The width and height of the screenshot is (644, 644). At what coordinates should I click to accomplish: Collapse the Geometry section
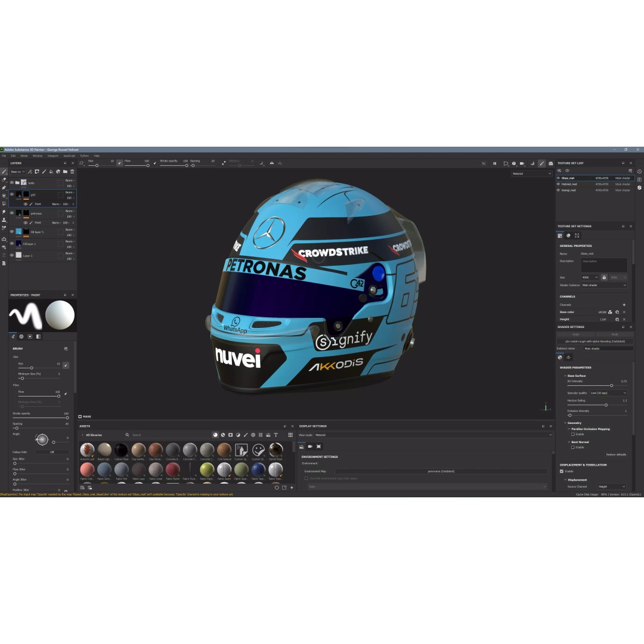point(565,423)
